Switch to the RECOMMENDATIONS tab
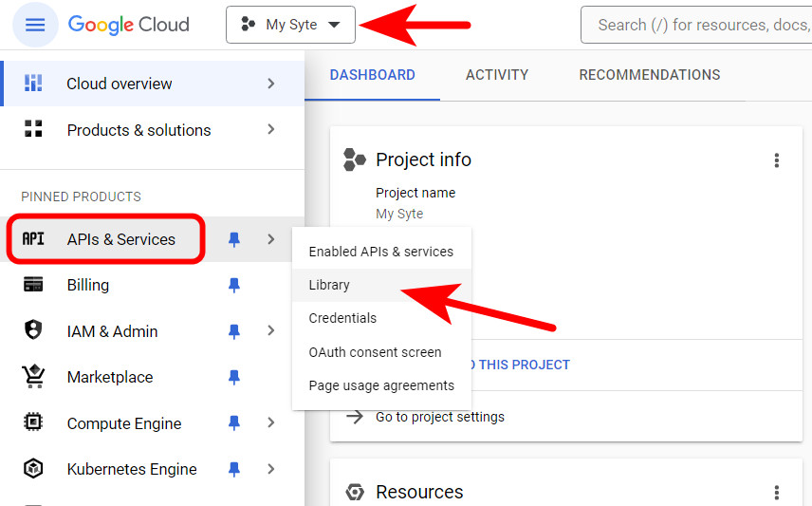The height and width of the screenshot is (506, 812). point(650,75)
